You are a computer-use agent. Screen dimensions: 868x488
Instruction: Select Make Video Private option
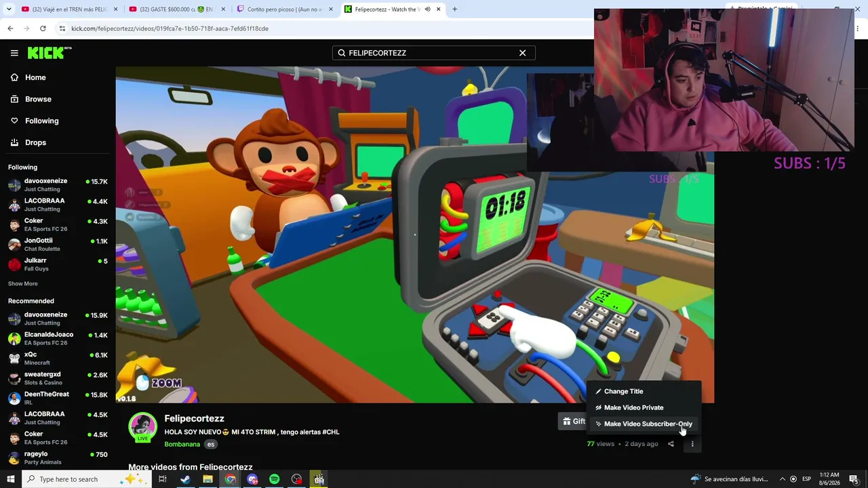[644, 407]
